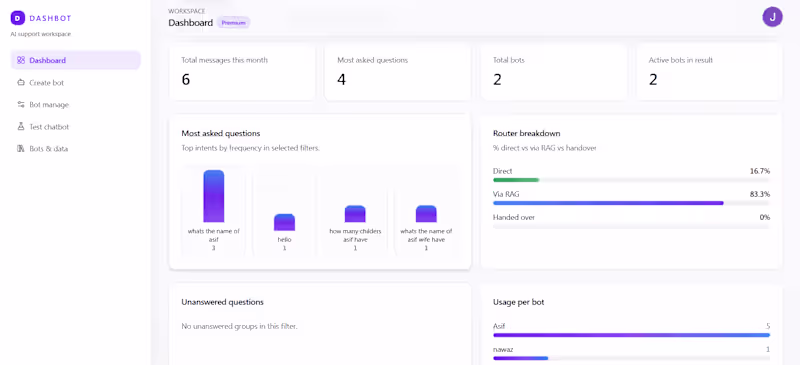
Task: Click the 'whats the name of asif' bar
Action: (x=214, y=196)
